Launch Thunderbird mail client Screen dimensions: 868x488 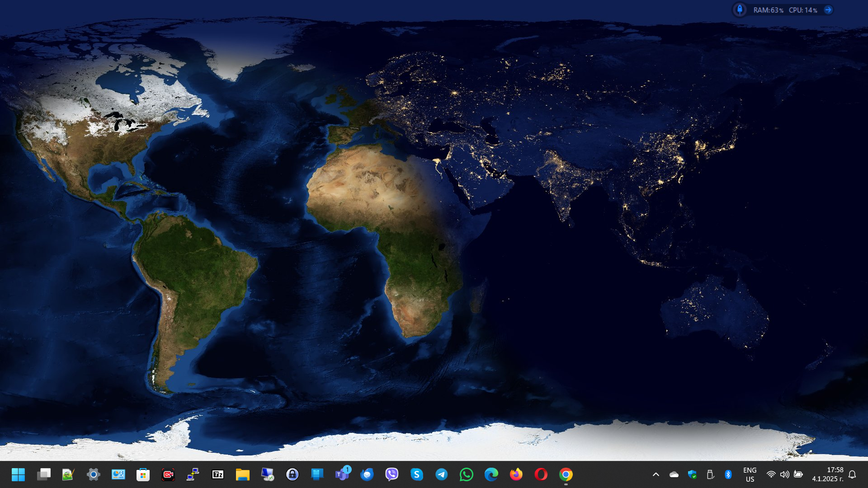pyautogui.click(x=367, y=474)
